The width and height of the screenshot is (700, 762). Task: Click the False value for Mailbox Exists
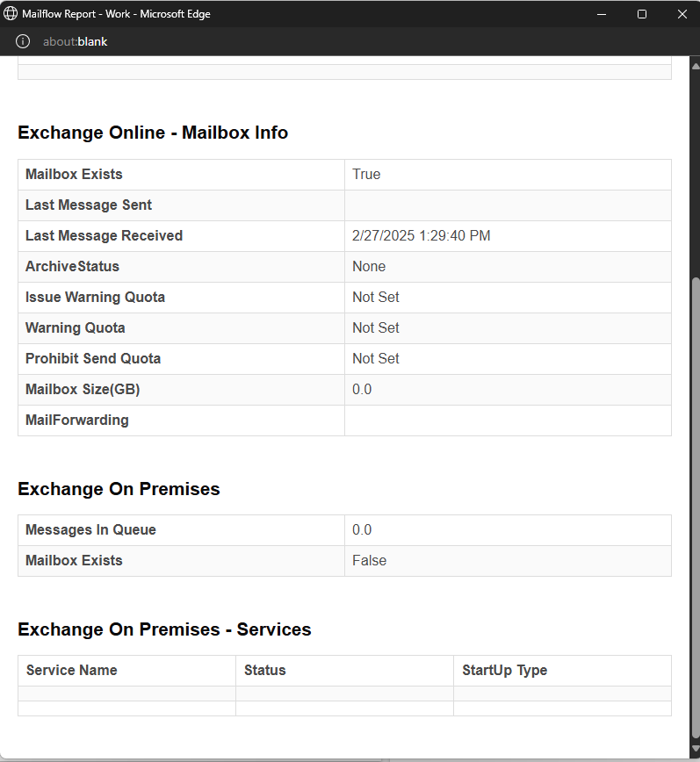pos(369,560)
